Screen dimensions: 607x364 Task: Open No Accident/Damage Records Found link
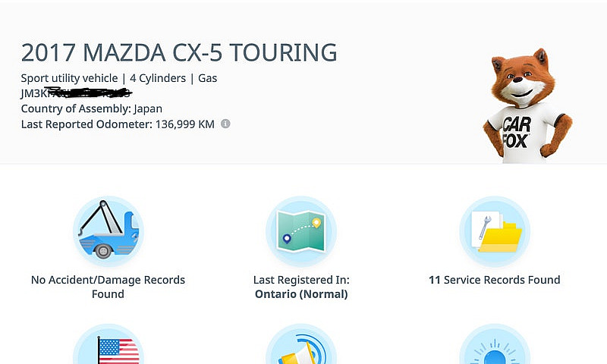point(108,287)
